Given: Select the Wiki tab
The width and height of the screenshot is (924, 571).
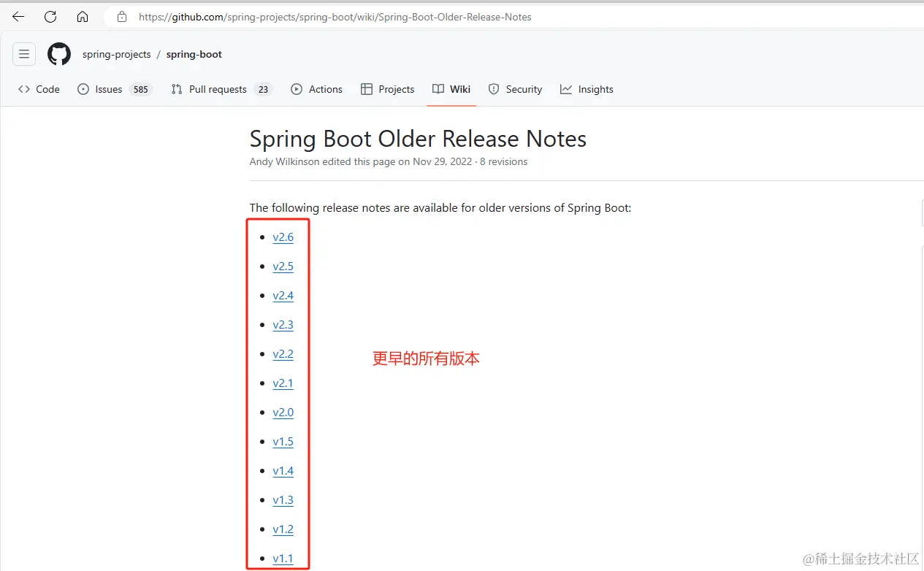Looking at the screenshot, I should pyautogui.click(x=451, y=89).
